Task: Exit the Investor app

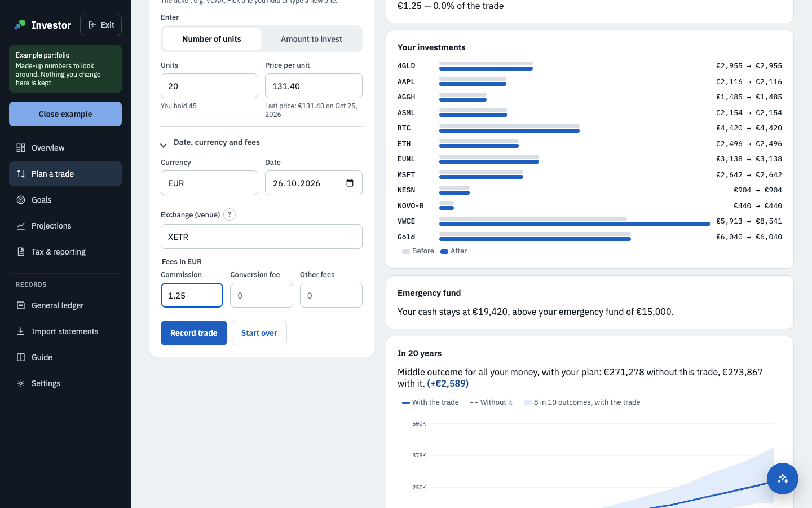Action: 101,25
